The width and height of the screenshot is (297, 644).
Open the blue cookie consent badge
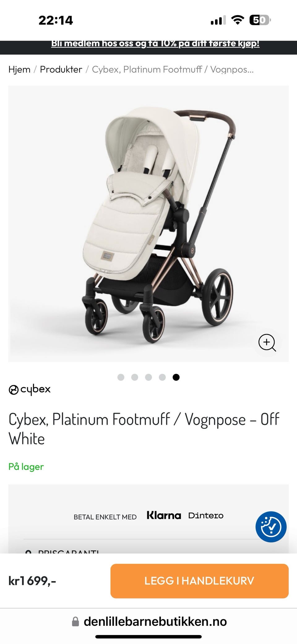tap(271, 527)
